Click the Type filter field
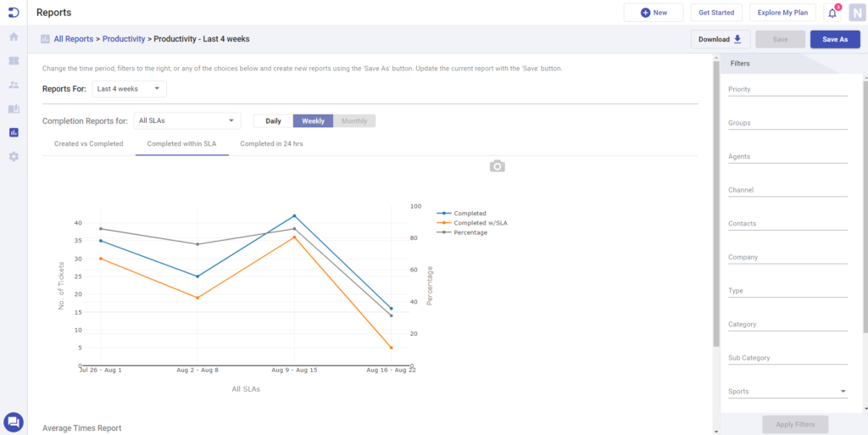The width and height of the screenshot is (868, 435). (x=787, y=291)
